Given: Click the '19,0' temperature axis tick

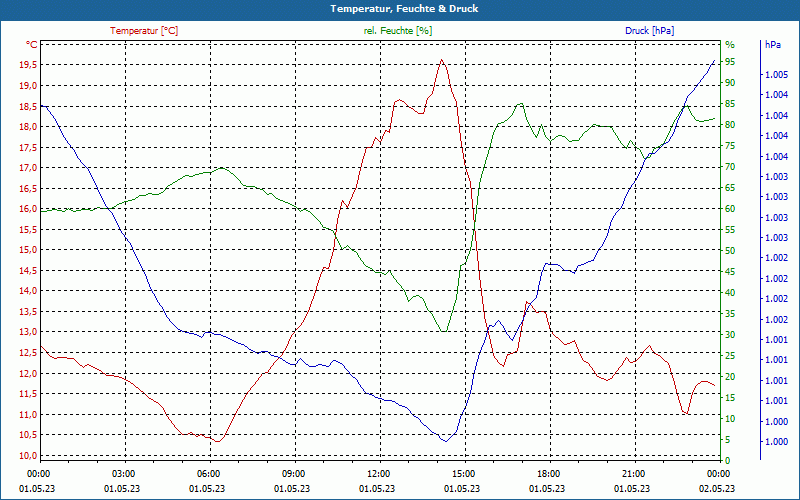Looking at the screenshot, I should click(28, 86).
